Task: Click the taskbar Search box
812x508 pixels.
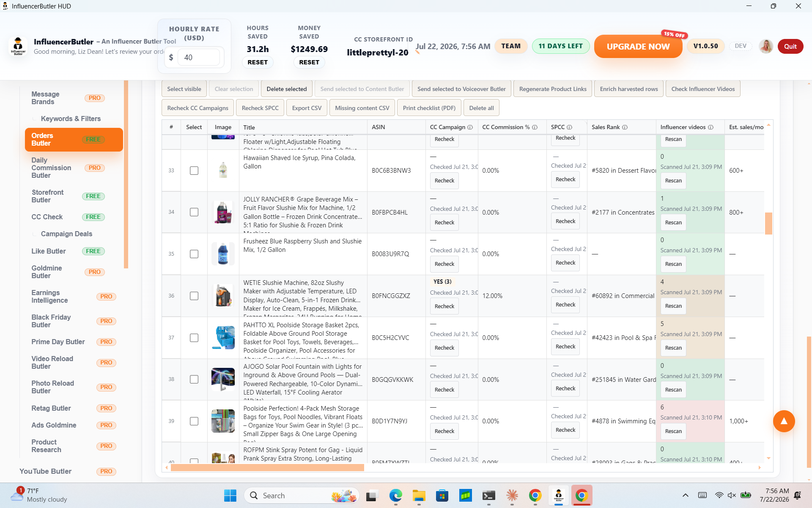Action: (302, 495)
